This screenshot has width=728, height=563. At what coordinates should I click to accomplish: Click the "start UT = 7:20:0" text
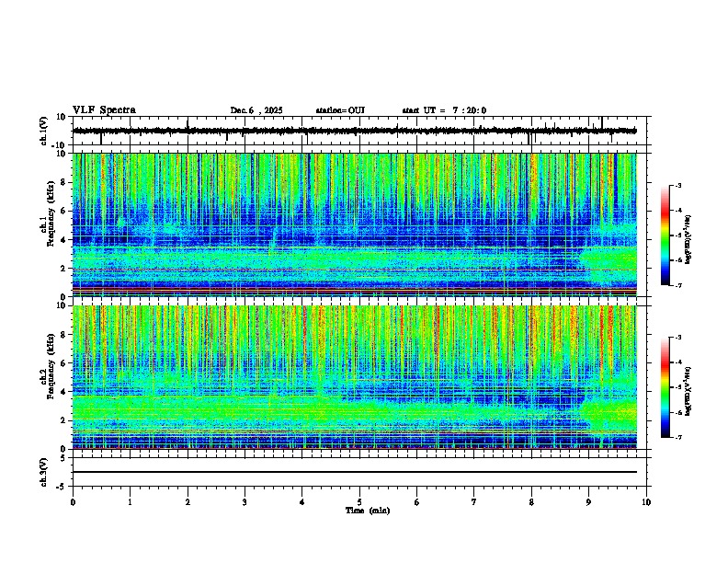coord(444,110)
